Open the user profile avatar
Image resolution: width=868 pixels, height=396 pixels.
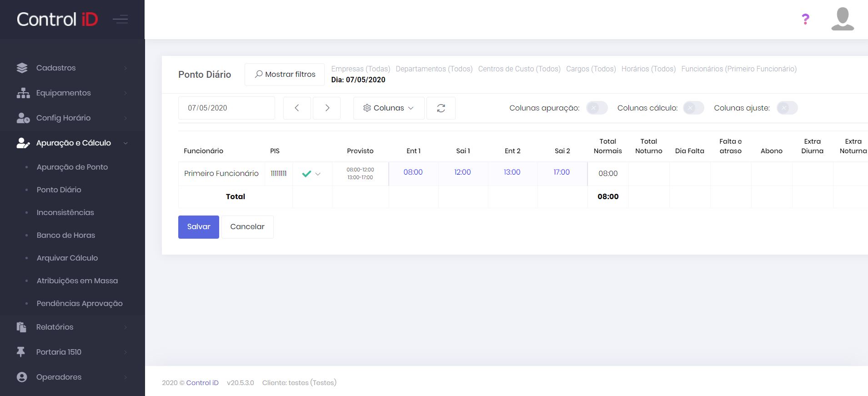[842, 19]
